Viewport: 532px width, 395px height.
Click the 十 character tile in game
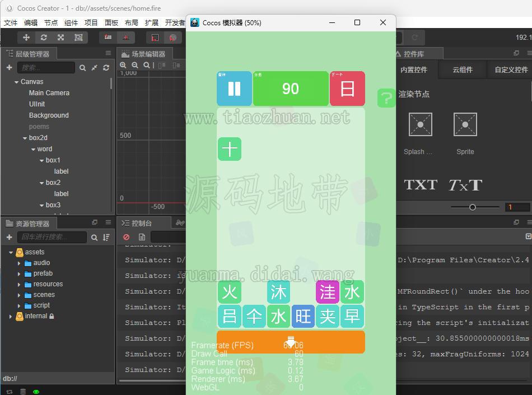pos(230,149)
